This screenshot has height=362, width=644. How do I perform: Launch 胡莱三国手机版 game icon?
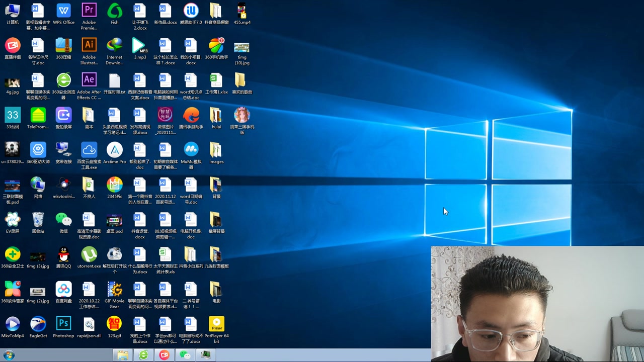[x=242, y=121]
